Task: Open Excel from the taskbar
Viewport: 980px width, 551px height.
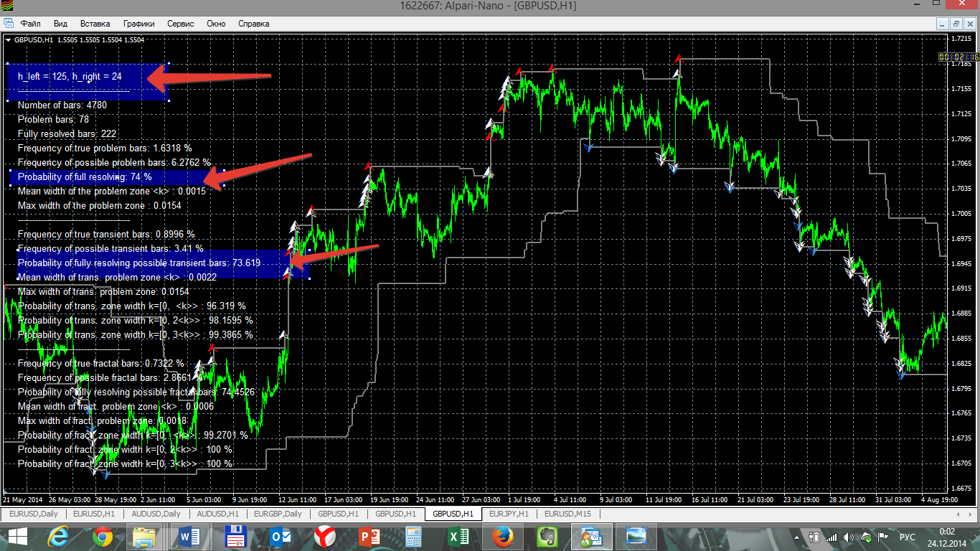Action: [458, 536]
